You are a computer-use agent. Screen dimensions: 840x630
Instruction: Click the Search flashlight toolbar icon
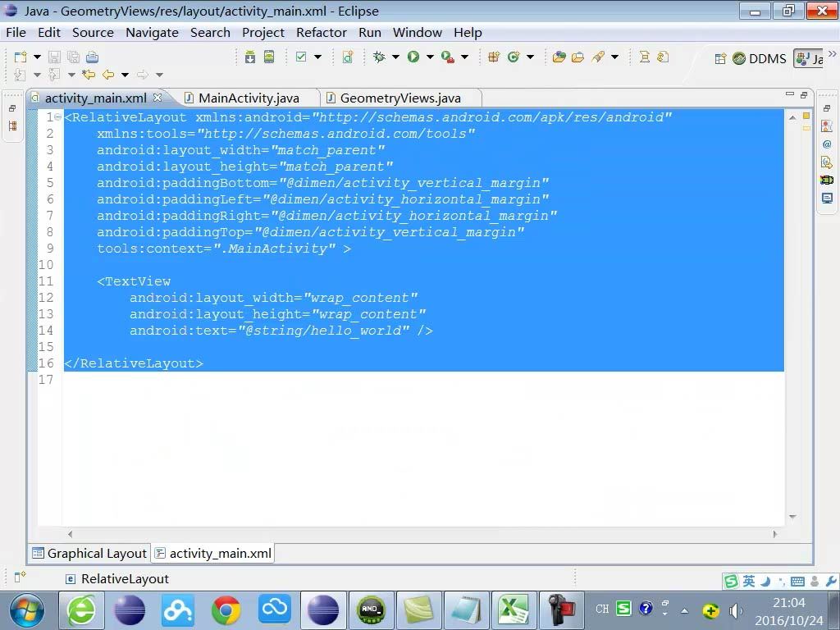[598, 57]
